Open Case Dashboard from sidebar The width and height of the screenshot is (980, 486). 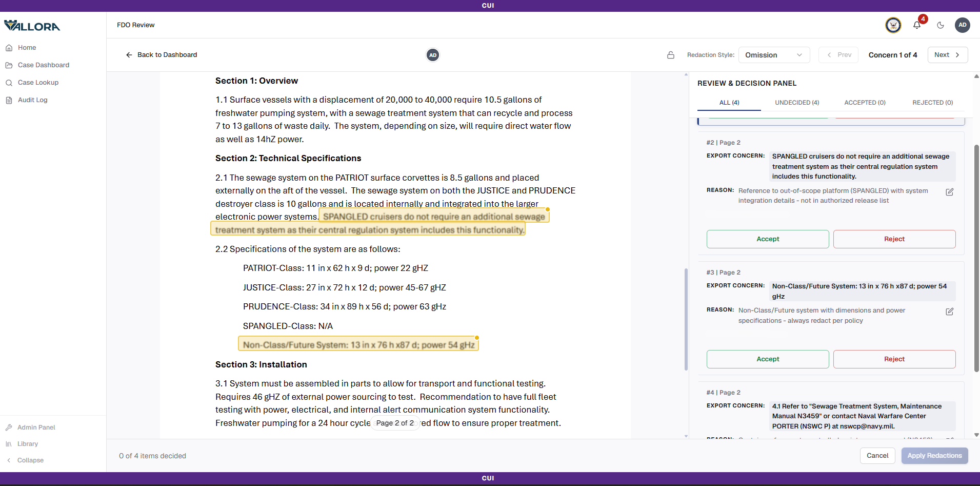(43, 65)
